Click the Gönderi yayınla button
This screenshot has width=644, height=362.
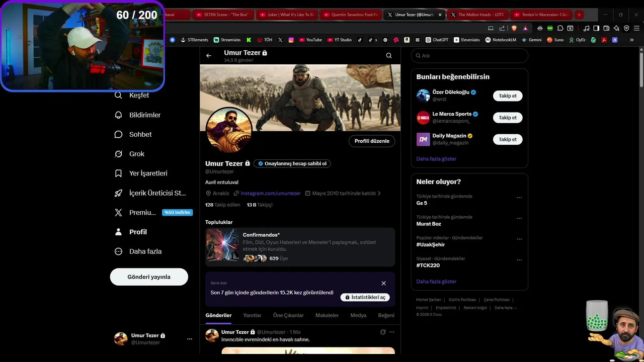coord(149,277)
